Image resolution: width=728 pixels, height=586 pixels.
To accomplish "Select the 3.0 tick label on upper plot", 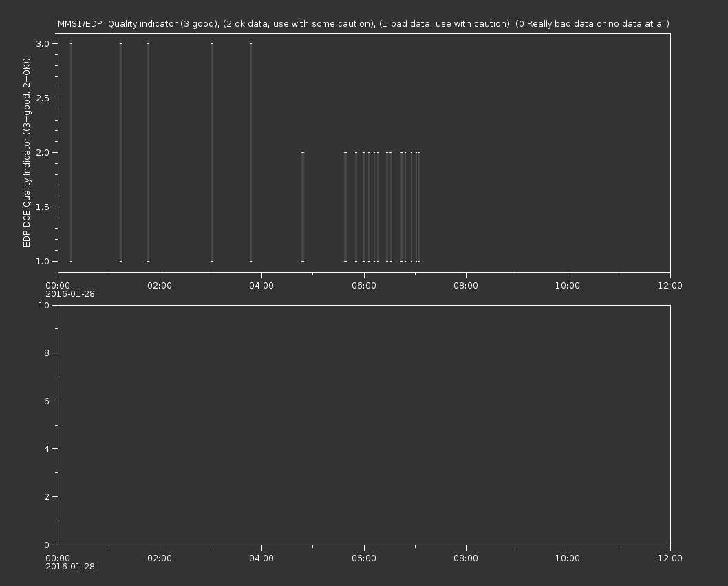I will click(42, 43).
